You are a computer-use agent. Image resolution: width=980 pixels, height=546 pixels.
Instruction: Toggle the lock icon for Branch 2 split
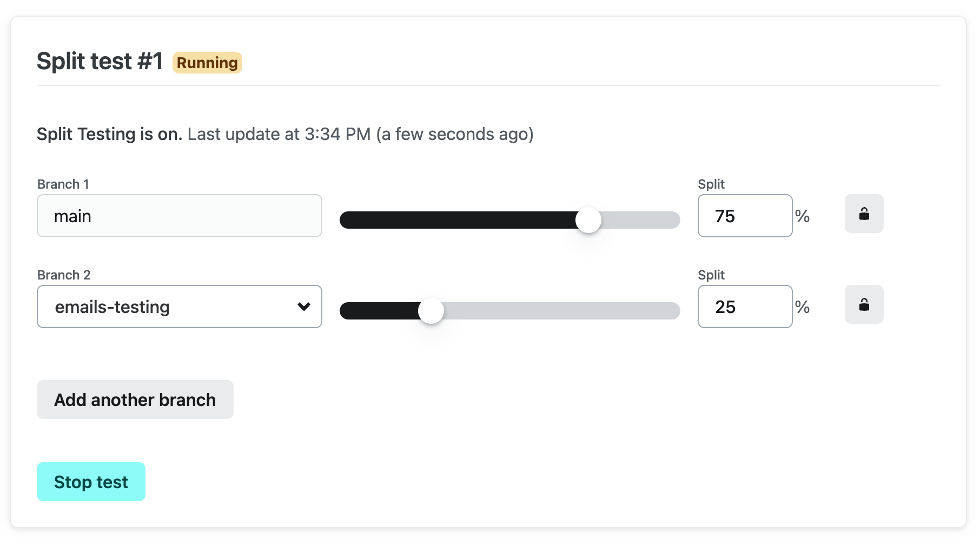click(x=864, y=304)
